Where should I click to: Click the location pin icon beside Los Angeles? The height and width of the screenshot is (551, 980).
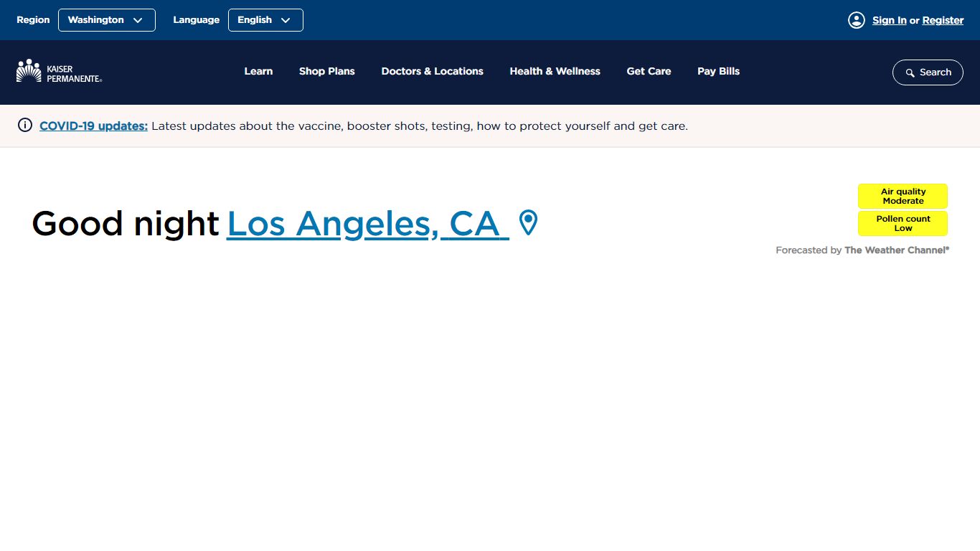(528, 223)
